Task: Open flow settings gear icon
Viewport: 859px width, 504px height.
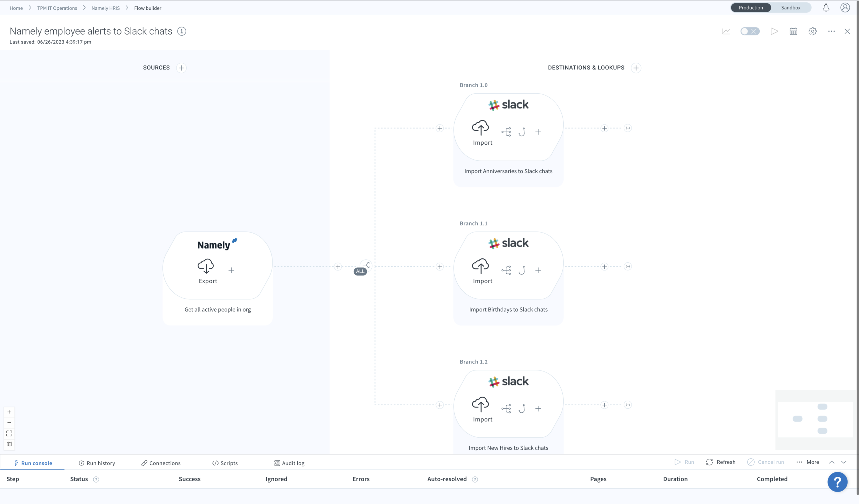Action: [812, 31]
